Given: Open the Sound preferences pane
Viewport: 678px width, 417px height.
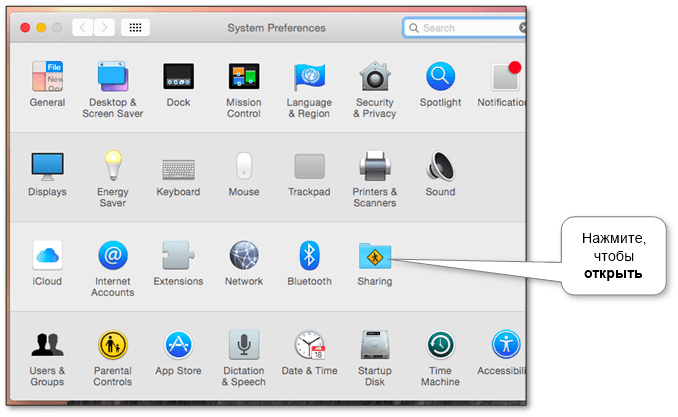Looking at the screenshot, I should click(440, 173).
